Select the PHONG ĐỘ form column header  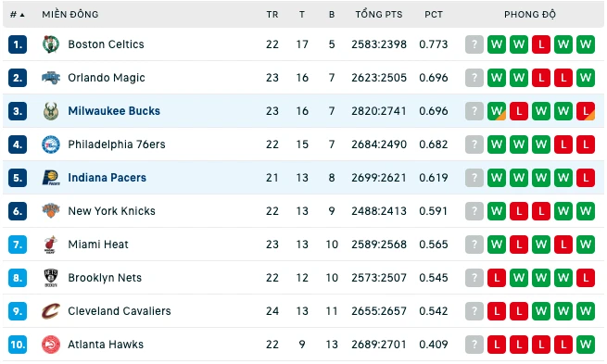click(x=529, y=15)
